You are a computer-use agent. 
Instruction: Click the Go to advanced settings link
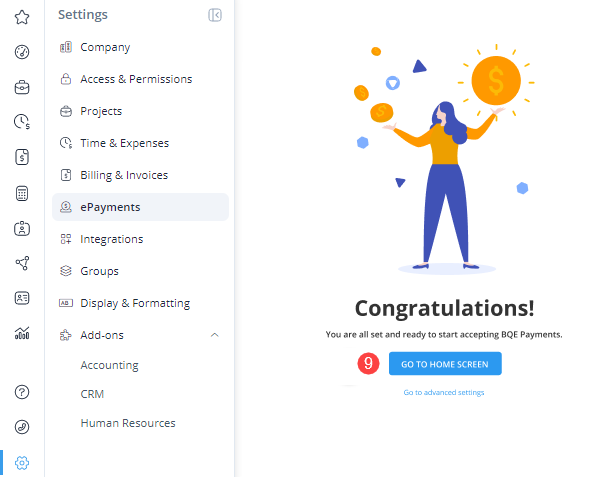pyautogui.click(x=444, y=393)
